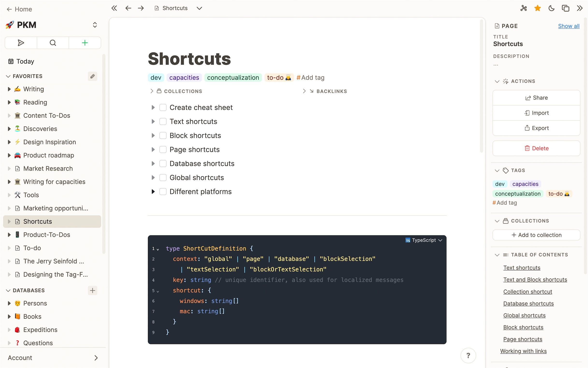The image size is (588, 368).
Task: Collapse left sidebar with double chevron
Action: tap(114, 8)
